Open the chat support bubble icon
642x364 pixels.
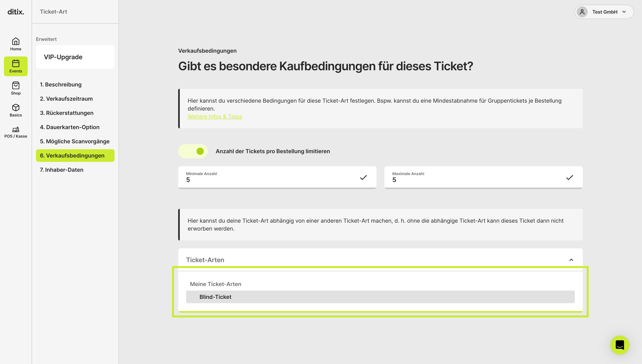pyautogui.click(x=619, y=345)
